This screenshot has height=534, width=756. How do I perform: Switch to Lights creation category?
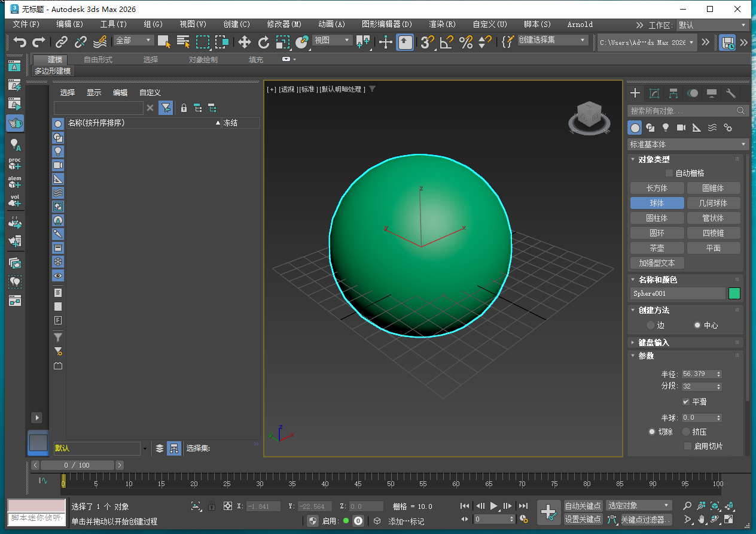pos(665,128)
